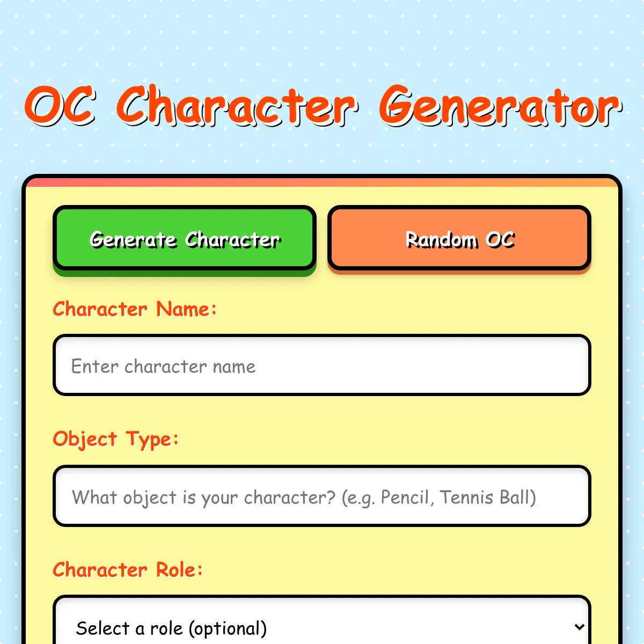The height and width of the screenshot is (644, 644).
Task: Click the Pencil, Tennis Ball placeholder text
Action: coord(458,497)
